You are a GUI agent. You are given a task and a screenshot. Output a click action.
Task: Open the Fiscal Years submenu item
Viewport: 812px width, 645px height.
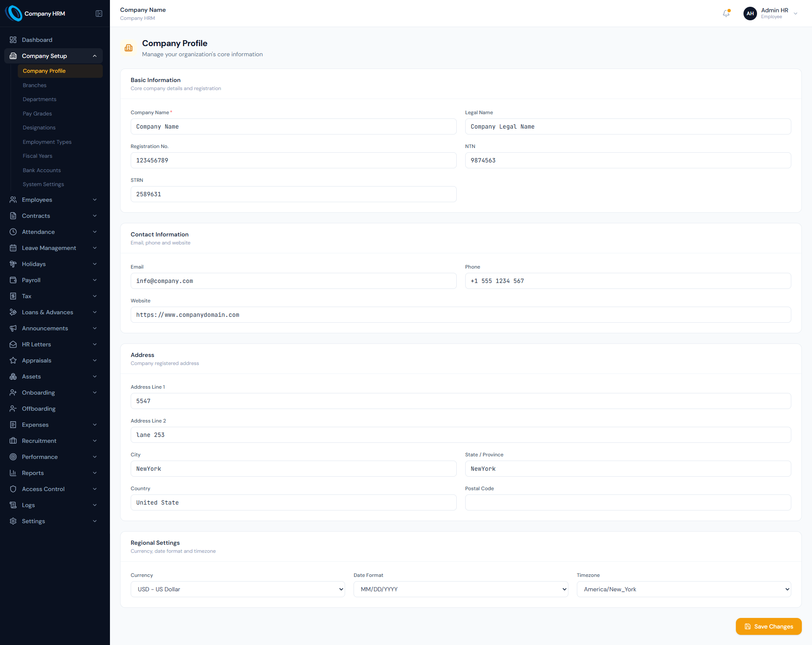coord(60,156)
